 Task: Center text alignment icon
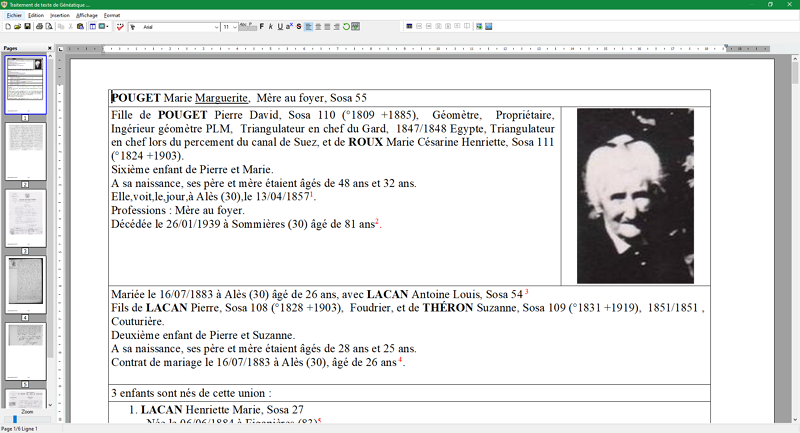(x=318, y=27)
